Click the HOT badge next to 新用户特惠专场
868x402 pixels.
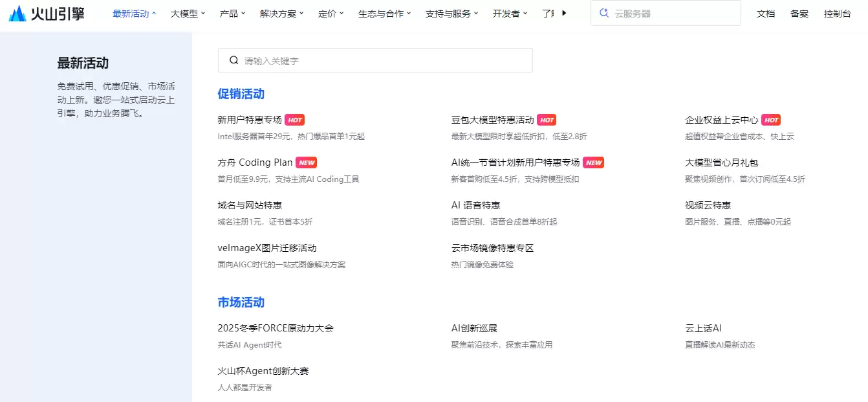pos(295,119)
